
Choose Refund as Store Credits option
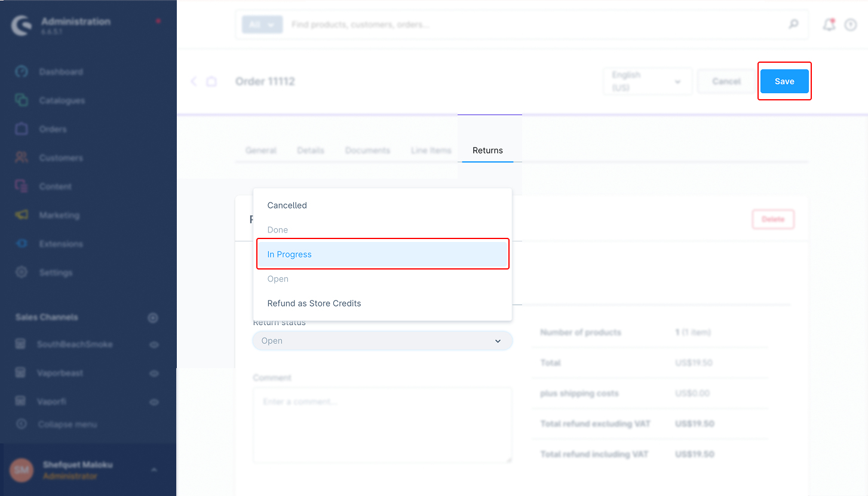[x=314, y=304]
